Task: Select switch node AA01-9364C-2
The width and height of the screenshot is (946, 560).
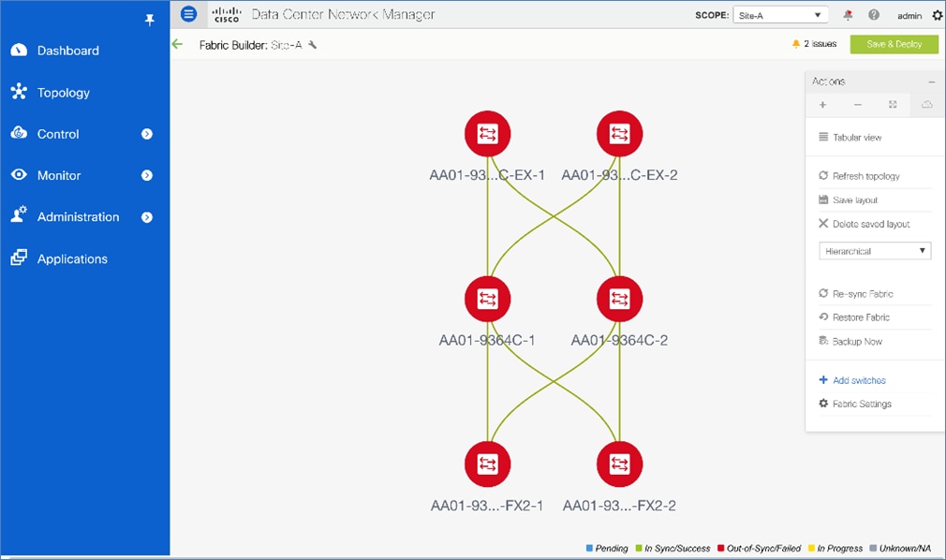Action: [x=620, y=299]
